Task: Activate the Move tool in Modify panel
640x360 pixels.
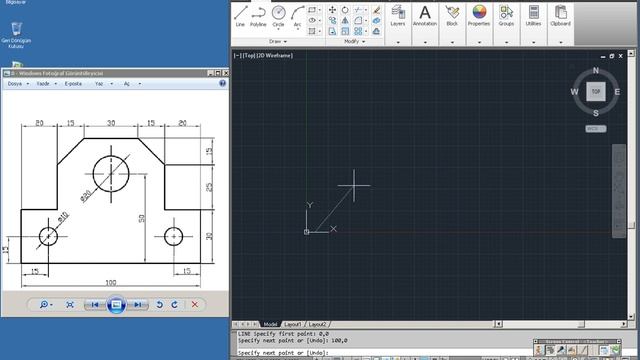Action: coord(332,10)
